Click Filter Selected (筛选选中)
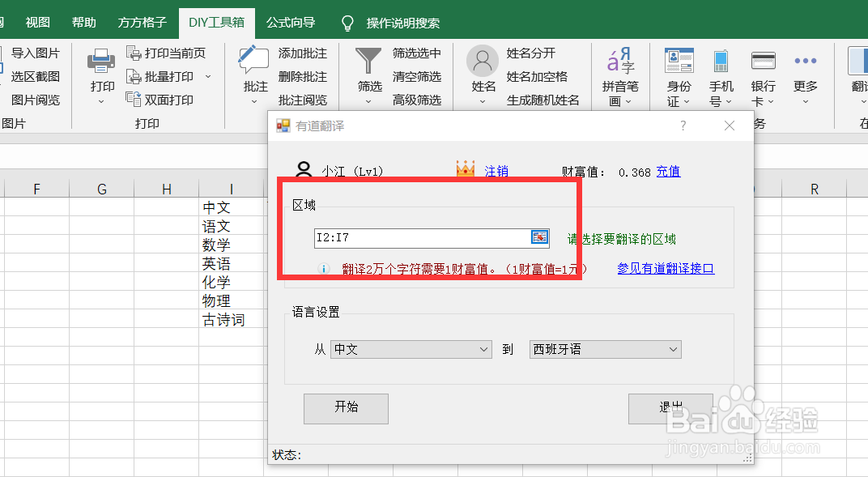Image resolution: width=868 pixels, height=477 pixels. [x=417, y=53]
